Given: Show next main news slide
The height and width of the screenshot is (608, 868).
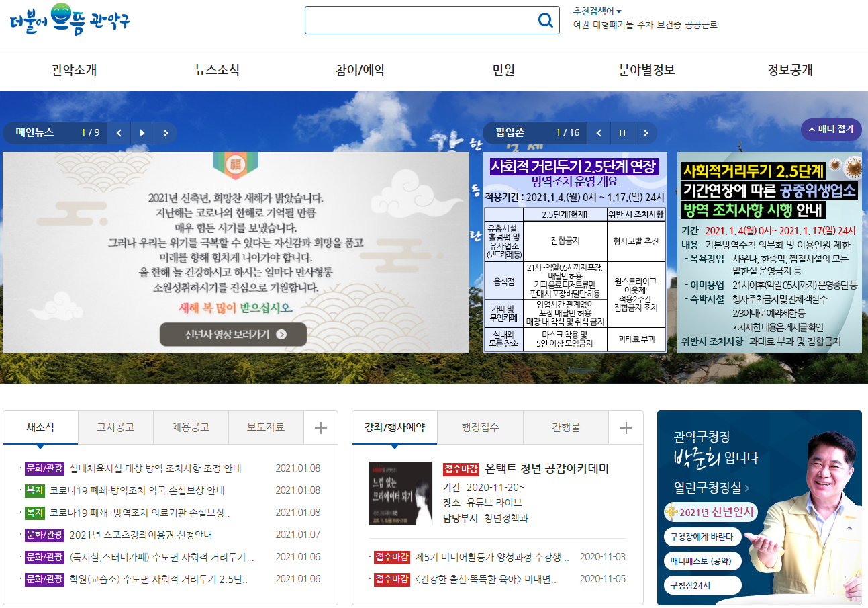Looking at the screenshot, I should (165, 133).
